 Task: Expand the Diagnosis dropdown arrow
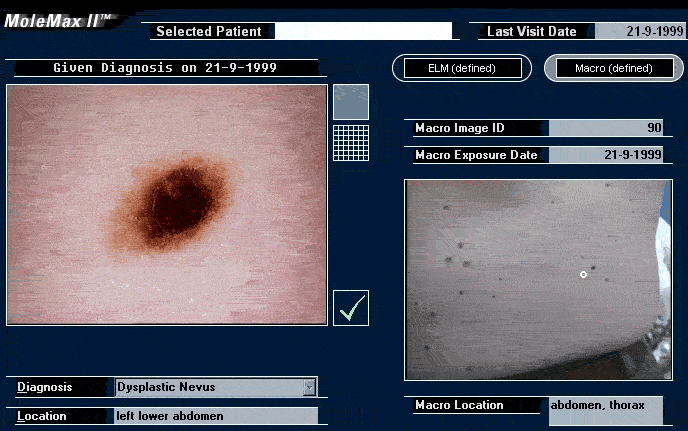309,387
